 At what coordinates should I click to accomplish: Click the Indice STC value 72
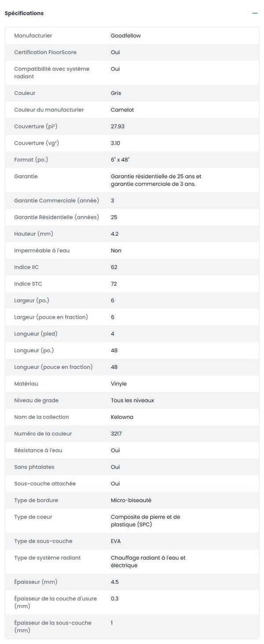(114, 284)
